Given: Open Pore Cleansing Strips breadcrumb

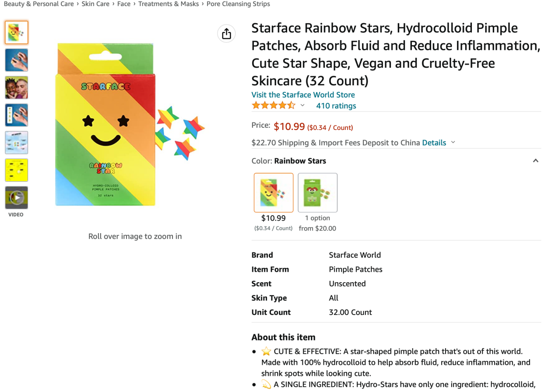Looking at the screenshot, I should [x=238, y=4].
